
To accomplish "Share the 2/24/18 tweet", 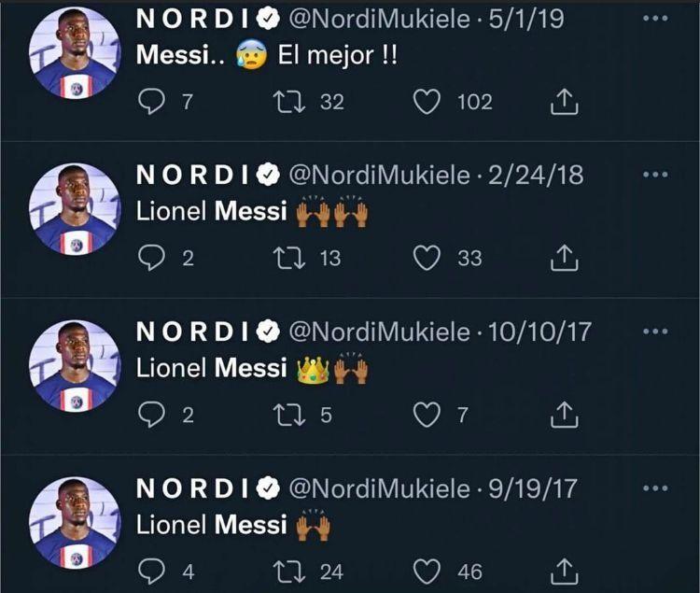I will tap(563, 258).
